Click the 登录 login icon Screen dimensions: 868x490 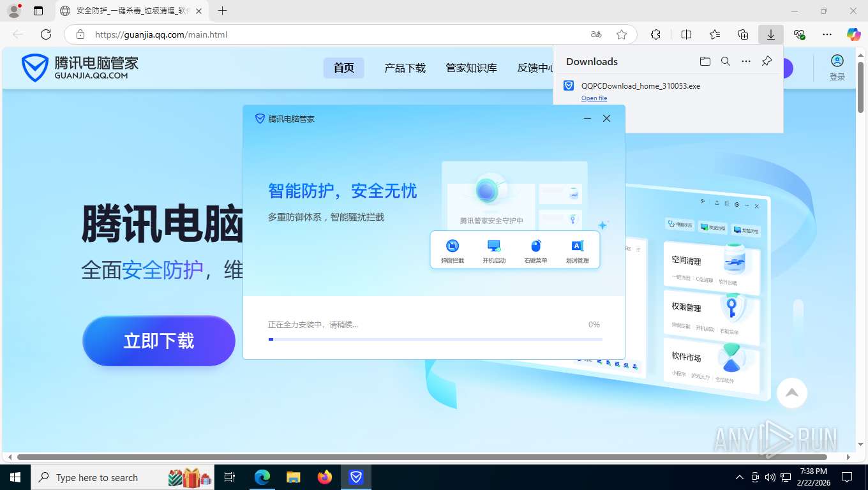837,67
